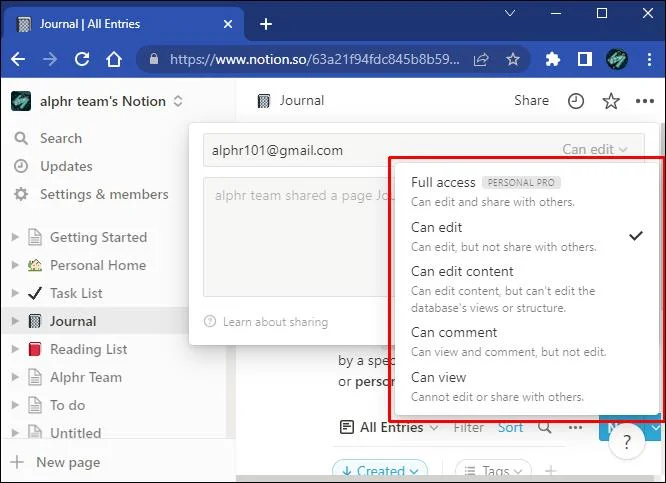
Task: Open a new browser tab
Action: 265,24
